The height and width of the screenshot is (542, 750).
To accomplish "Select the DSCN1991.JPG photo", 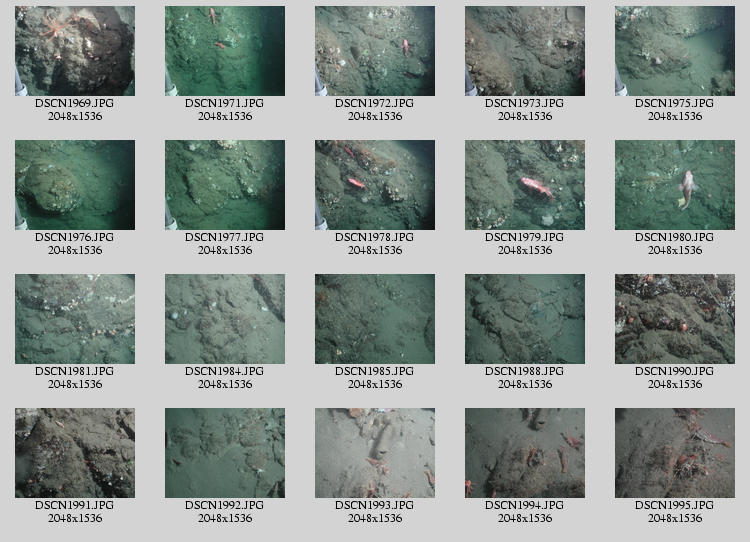I will click(75, 453).
